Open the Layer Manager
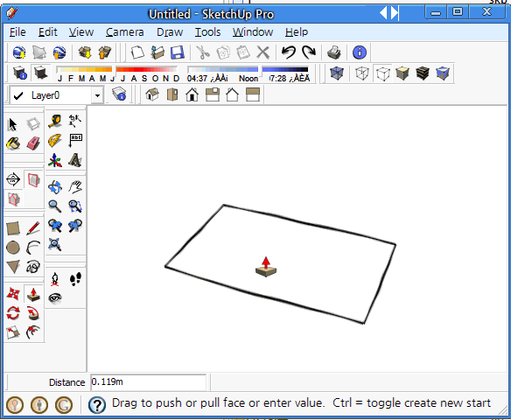The width and height of the screenshot is (511, 420). [x=119, y=94]
